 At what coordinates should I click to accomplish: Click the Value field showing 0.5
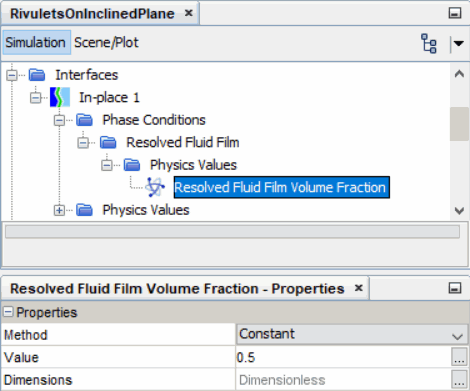pos(343,357)
